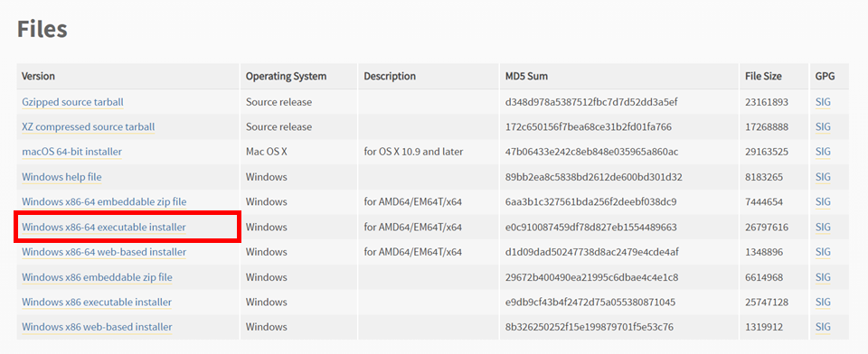Open SIG link for XZ compressed tarball
The height and width of the screenshot is (354, 868).
point(823,127)
